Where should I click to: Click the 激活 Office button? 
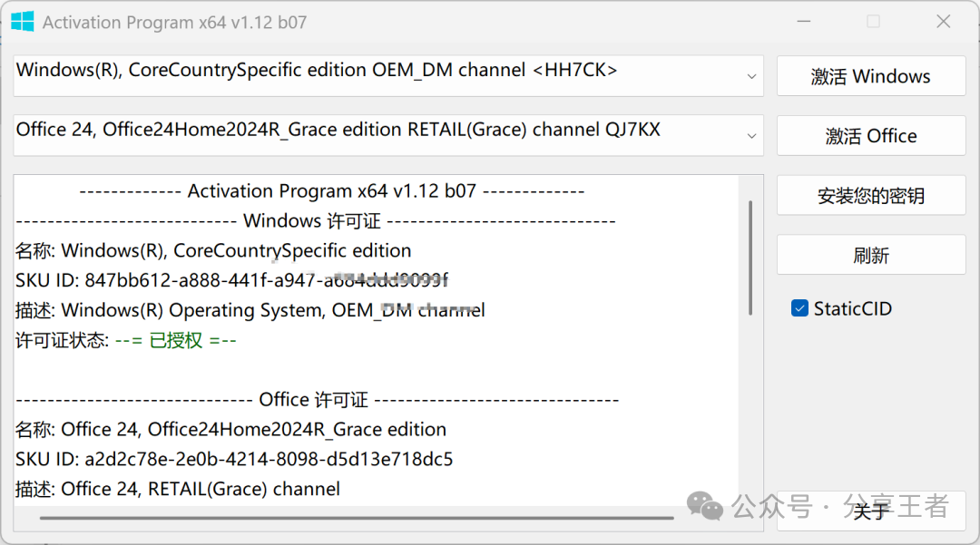(x=870, y=135)
